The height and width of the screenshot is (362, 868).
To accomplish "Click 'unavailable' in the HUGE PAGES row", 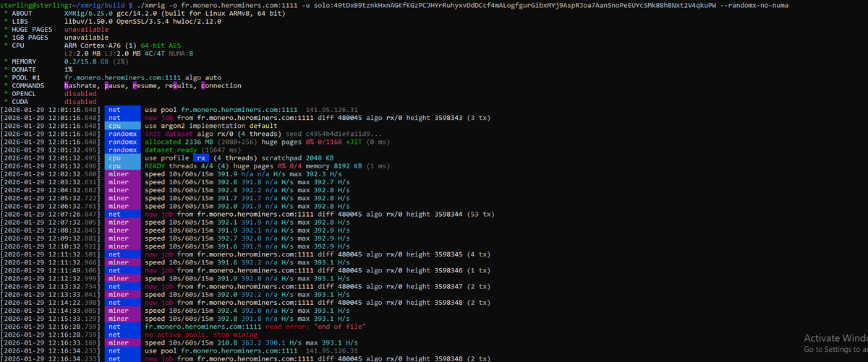I will coord(87,29).
